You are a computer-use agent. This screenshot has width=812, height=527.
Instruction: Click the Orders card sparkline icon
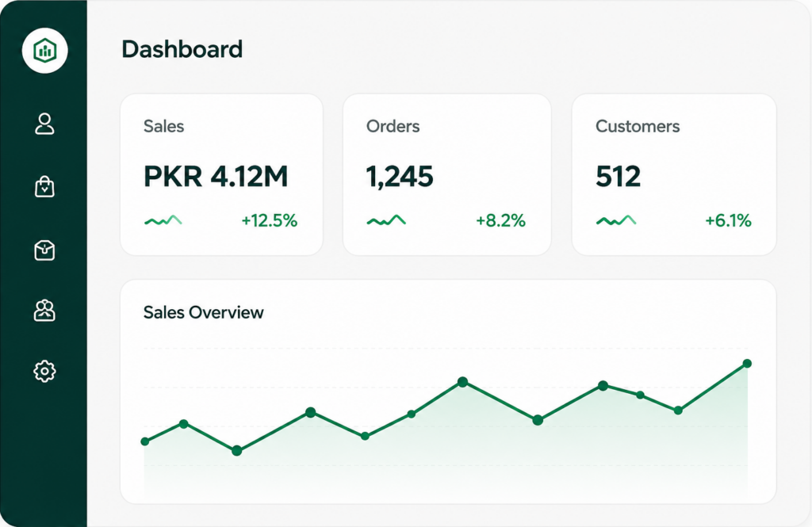[x=386, y=220]
